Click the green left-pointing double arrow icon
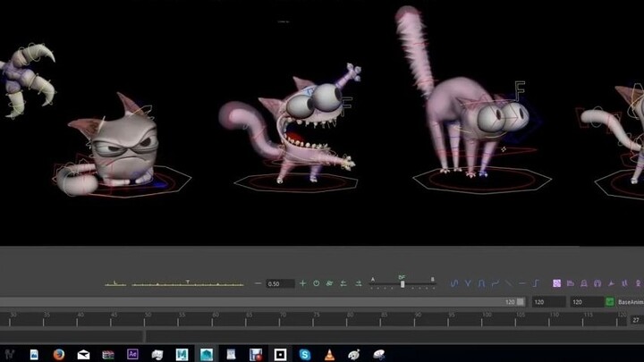This screenshot has height=362, width=644. tap(343, 283)
